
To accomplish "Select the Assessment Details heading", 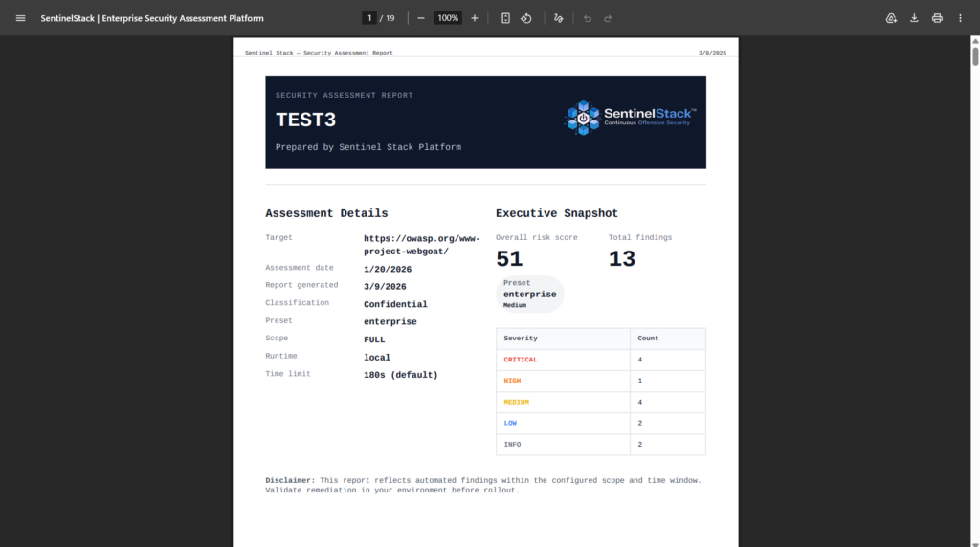I will 326,213.
